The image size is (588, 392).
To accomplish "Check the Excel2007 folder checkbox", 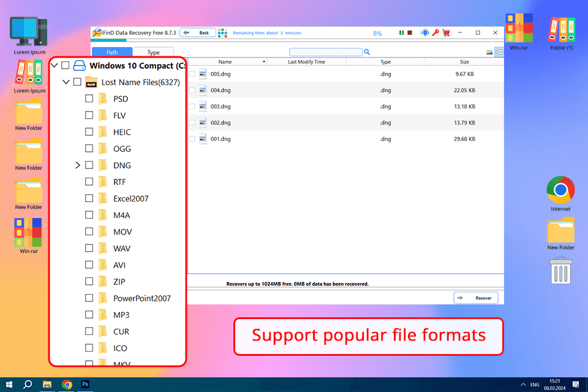I will (89, 198).
